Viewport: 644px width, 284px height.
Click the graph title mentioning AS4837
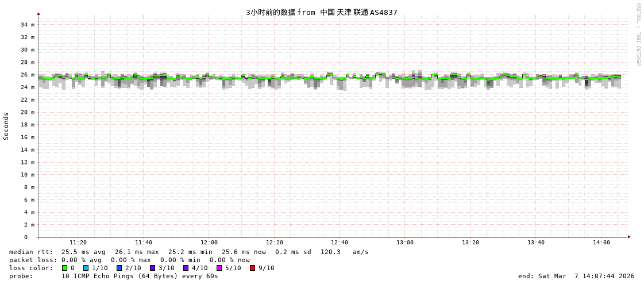coord(321,12)
